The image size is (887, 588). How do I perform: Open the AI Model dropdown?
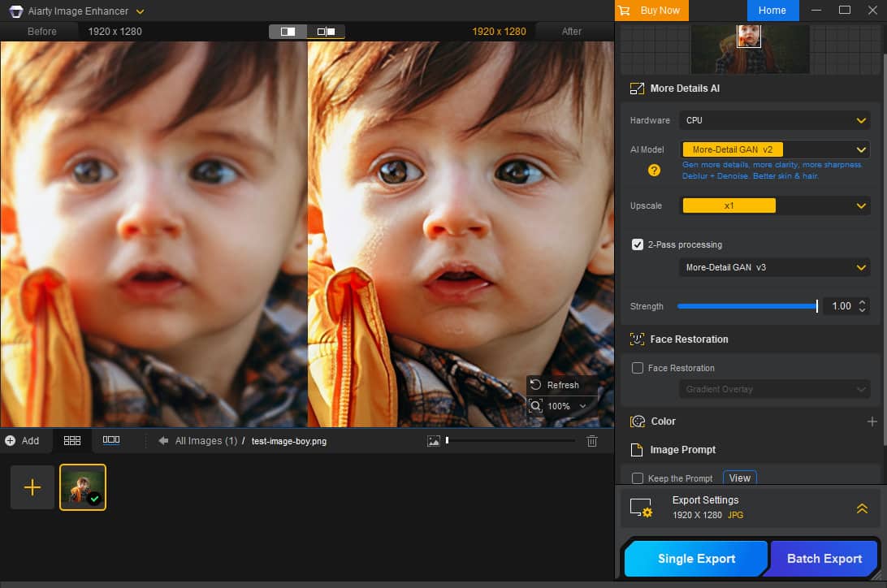point(775,149)
